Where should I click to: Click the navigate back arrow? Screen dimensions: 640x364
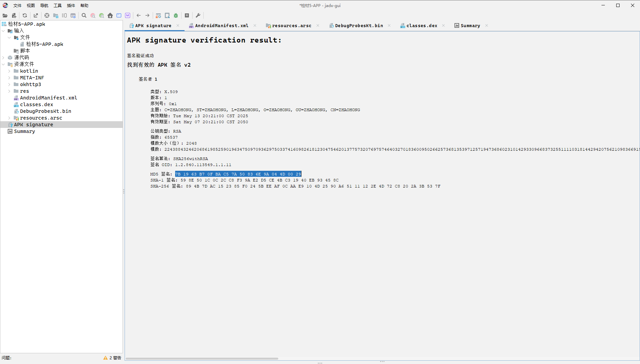[139, 15]
